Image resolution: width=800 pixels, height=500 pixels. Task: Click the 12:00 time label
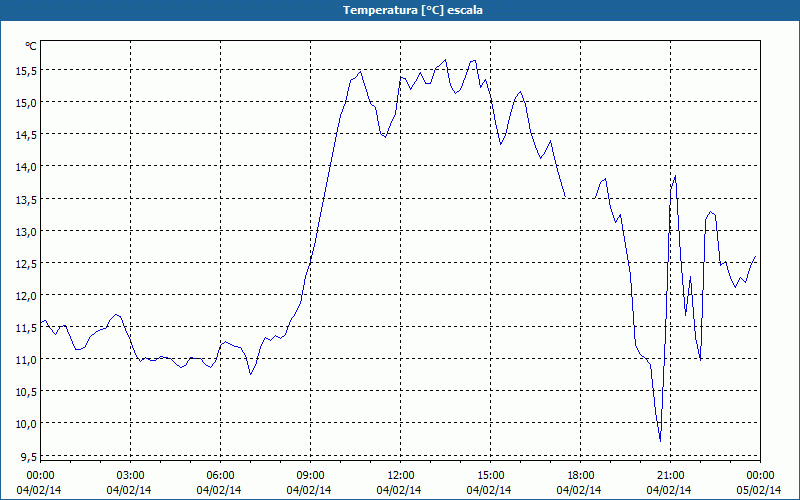(401, 476)
